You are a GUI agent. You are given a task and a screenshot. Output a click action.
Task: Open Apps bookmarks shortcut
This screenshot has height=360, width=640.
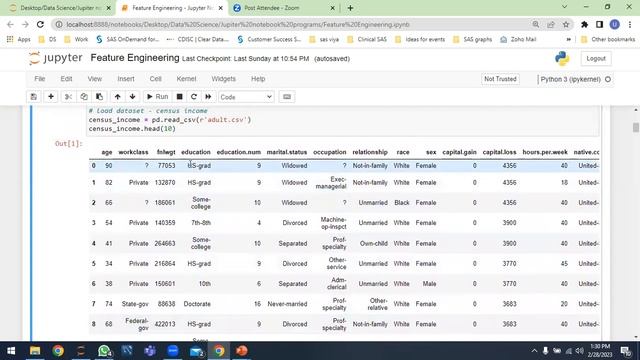tap(18, 40)
